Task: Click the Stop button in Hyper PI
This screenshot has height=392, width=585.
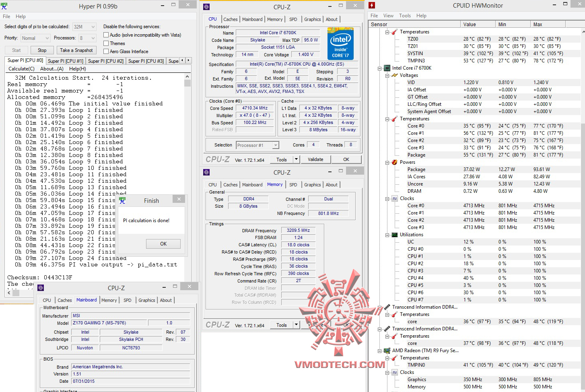Action: tap(42, 50)
